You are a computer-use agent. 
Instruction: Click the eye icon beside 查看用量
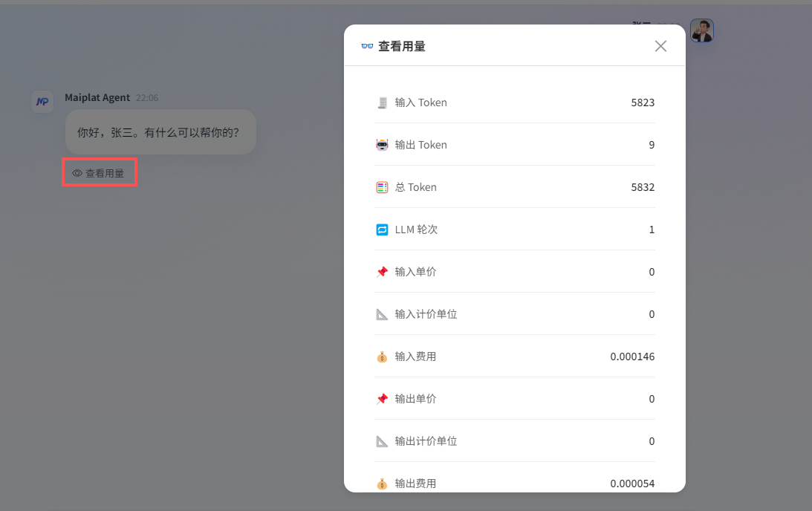click(x=77, y=174)
